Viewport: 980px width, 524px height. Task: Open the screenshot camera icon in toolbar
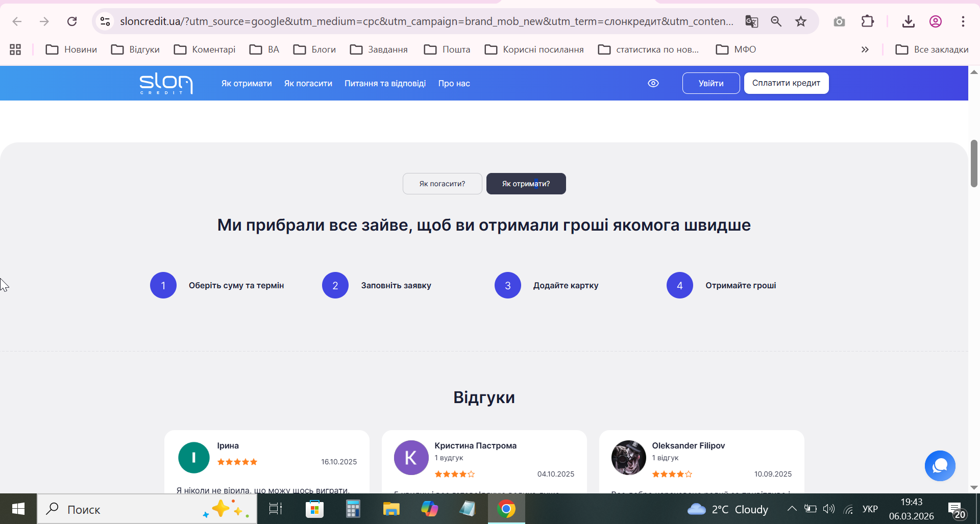(839, 21)
